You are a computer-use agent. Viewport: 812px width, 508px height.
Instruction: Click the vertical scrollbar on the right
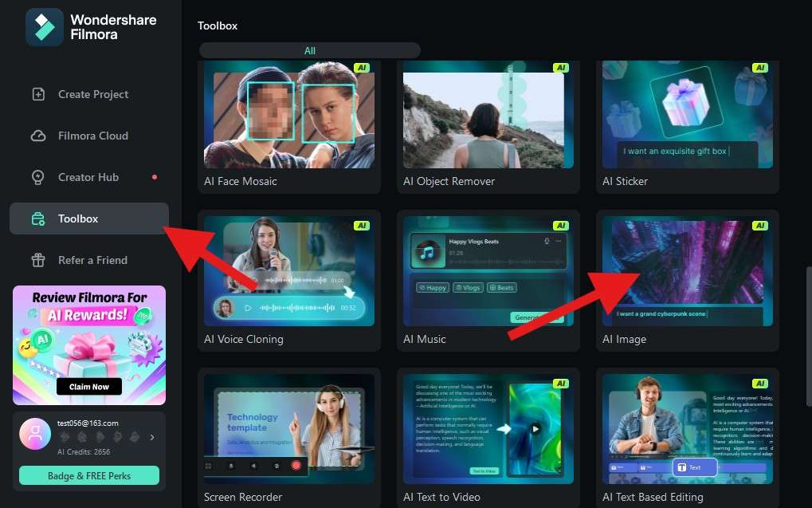coord(808,337)
